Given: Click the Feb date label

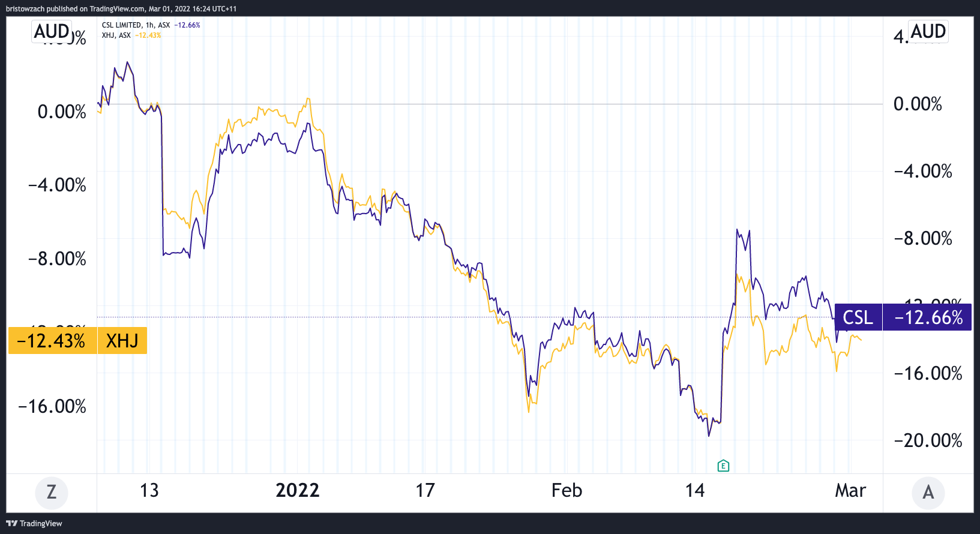Looking at the screenshot, I should (567, 490).
